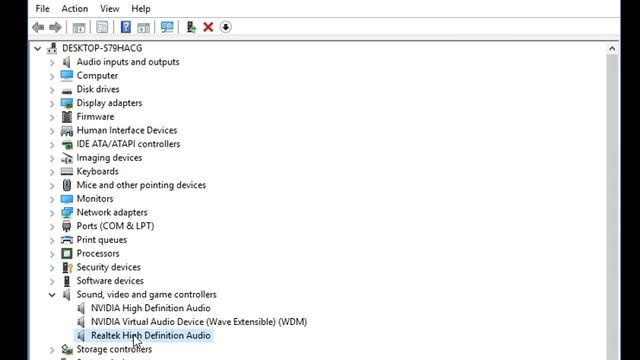Select NVIDIA Virtual Audio Device (Wave Extensible)

[199, 322]
